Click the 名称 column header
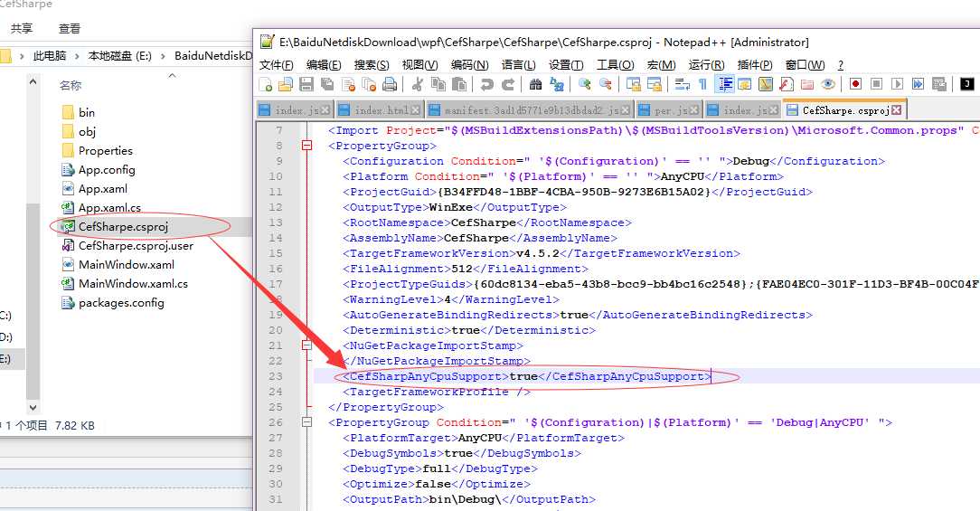 point(71,85)
